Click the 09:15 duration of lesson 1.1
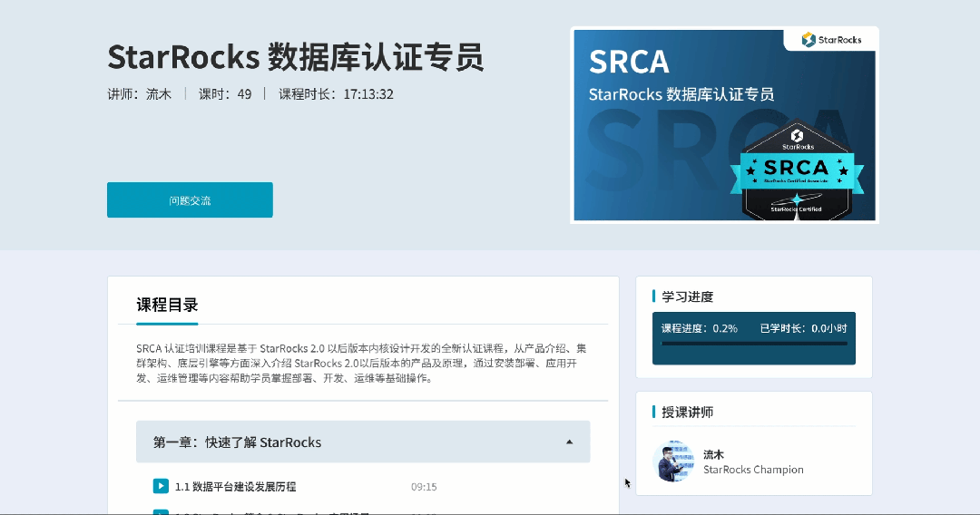Viewport: 980px width, 515px height. pyautogui.click(x=424, y=487)
